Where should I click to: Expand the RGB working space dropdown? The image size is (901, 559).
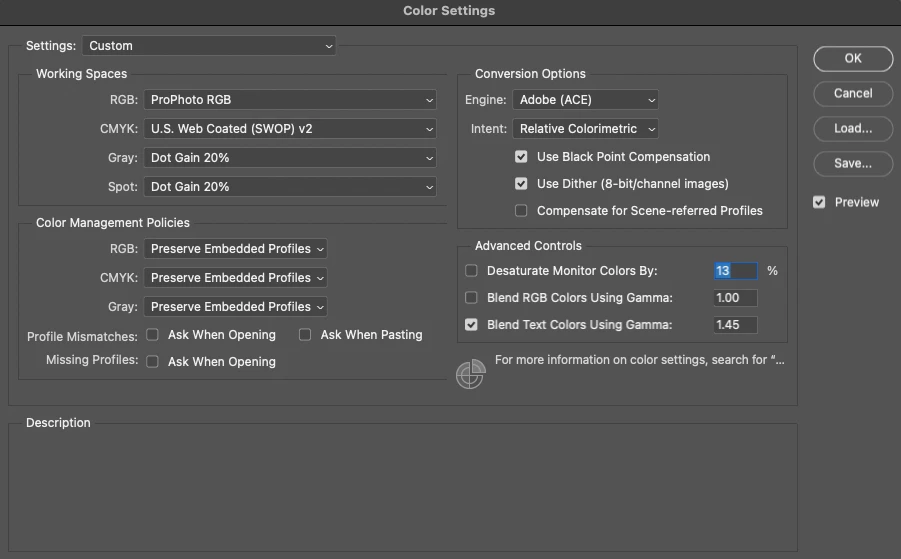[291, 100]
